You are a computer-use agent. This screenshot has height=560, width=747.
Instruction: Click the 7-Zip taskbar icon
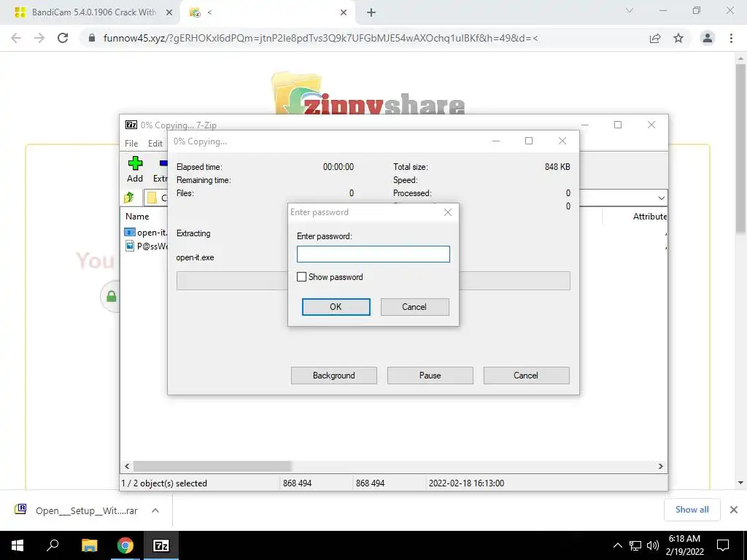pyautogui.click(x=161, y=545)
